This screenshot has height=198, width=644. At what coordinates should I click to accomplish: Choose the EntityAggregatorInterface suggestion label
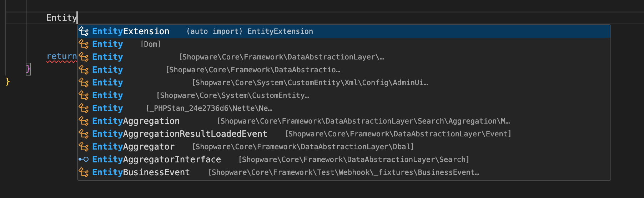(156, 160)
